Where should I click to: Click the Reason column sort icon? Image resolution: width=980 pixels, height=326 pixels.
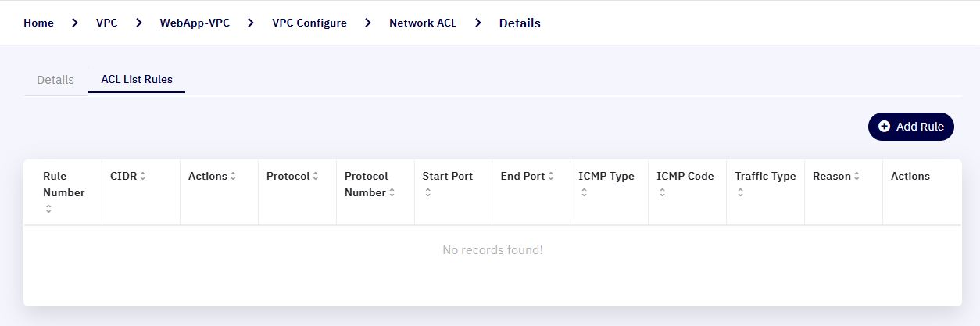coord(857,177)
